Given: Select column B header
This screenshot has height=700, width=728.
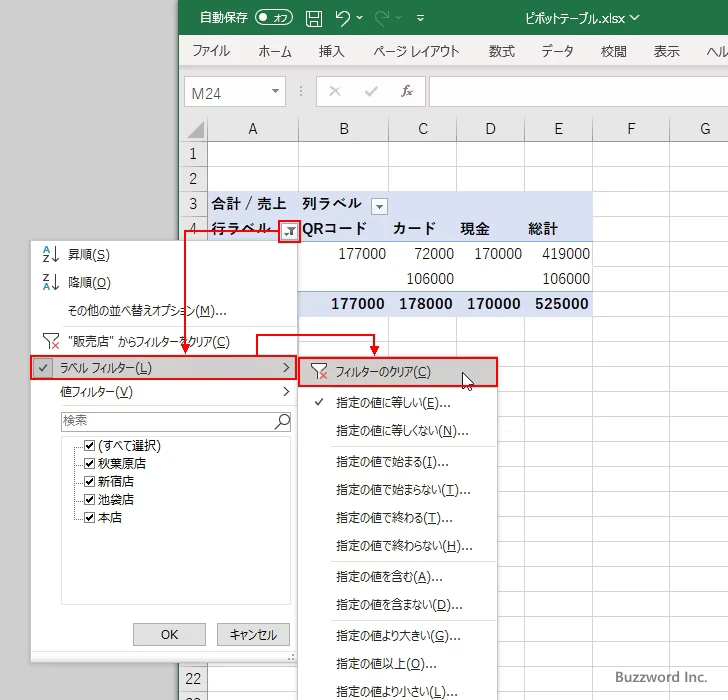Looking at the screenshot, I should 344,129.
